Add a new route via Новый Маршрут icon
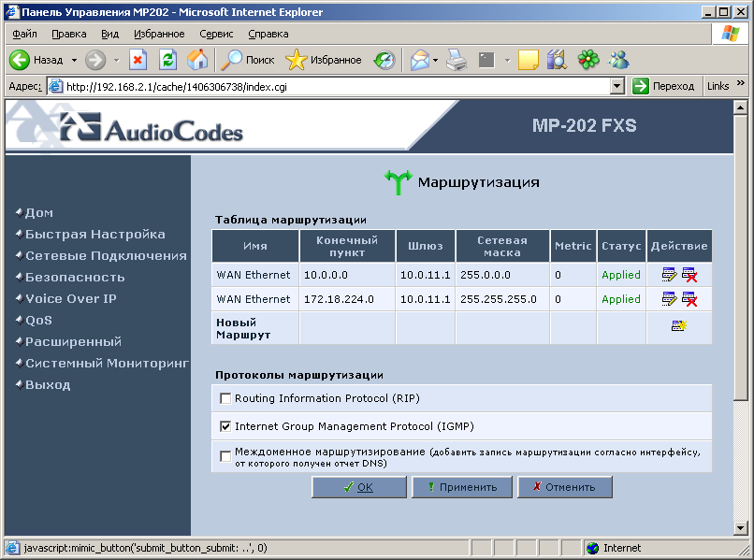The image size is (754, 560). [679, 326]
